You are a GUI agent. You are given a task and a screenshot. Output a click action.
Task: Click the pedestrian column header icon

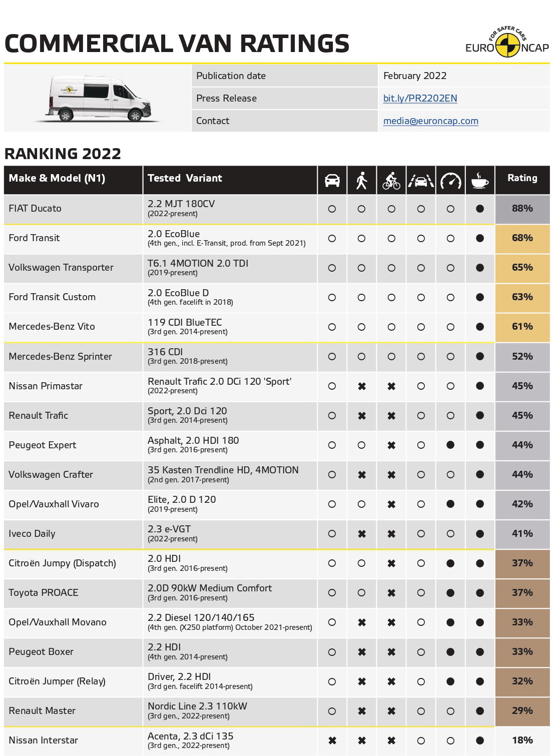pyautogui.click(x=361, y=180)
